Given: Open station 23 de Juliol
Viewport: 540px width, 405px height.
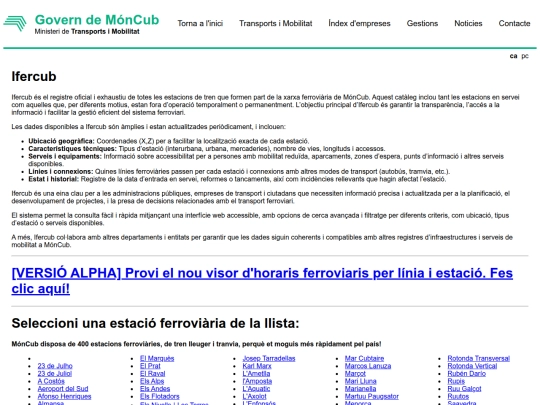Looking at the screenshot, I should (55, 373).
